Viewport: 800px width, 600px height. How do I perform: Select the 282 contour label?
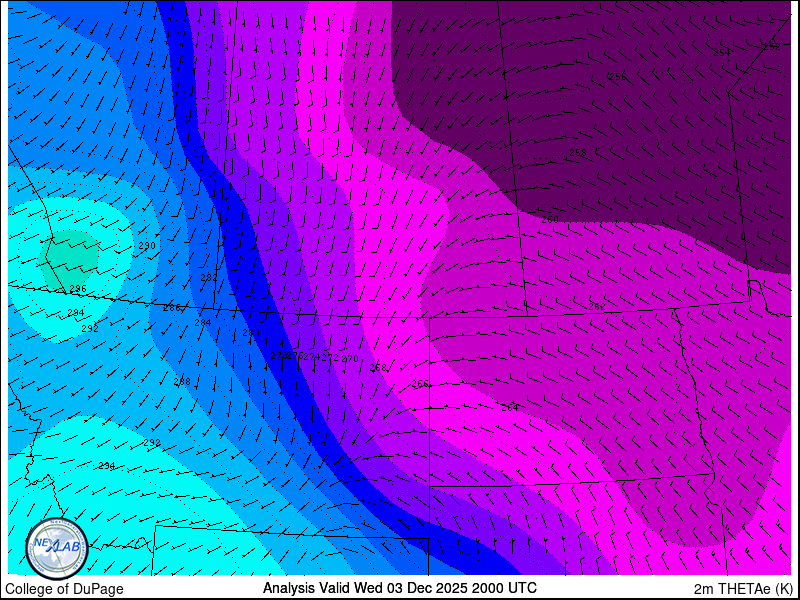(x=209, y=278)
